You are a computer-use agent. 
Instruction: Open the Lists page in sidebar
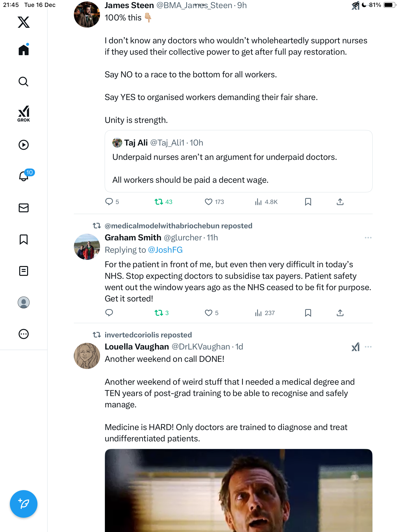coord(24,271)
